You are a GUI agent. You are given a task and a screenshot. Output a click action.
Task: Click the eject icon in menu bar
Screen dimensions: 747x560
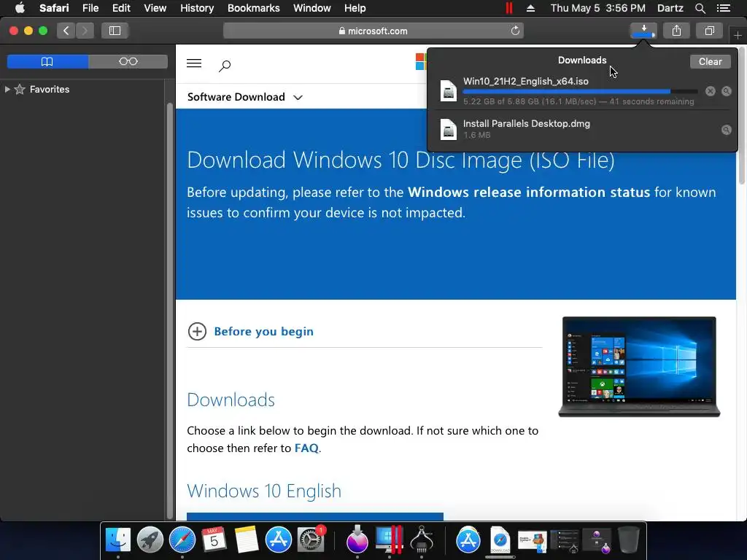(x=530, y=8)
